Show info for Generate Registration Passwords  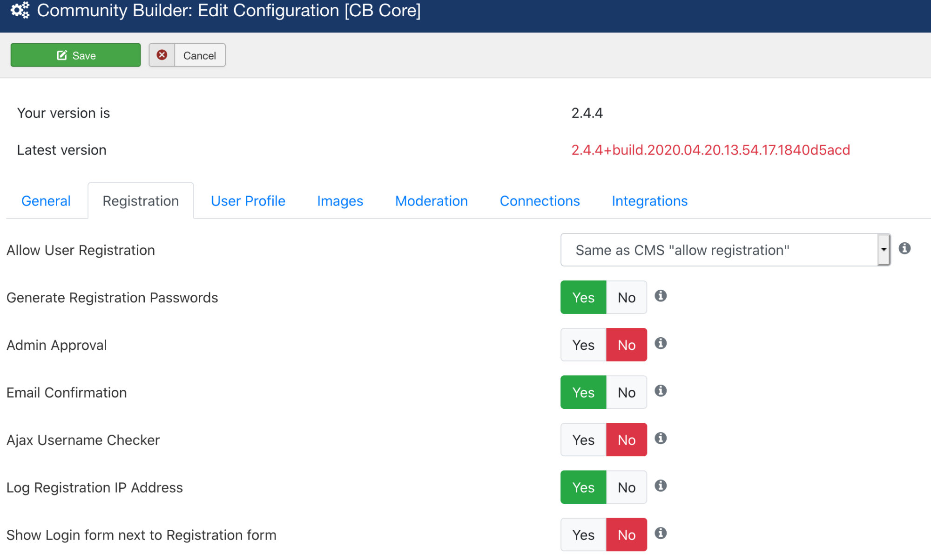661,296
